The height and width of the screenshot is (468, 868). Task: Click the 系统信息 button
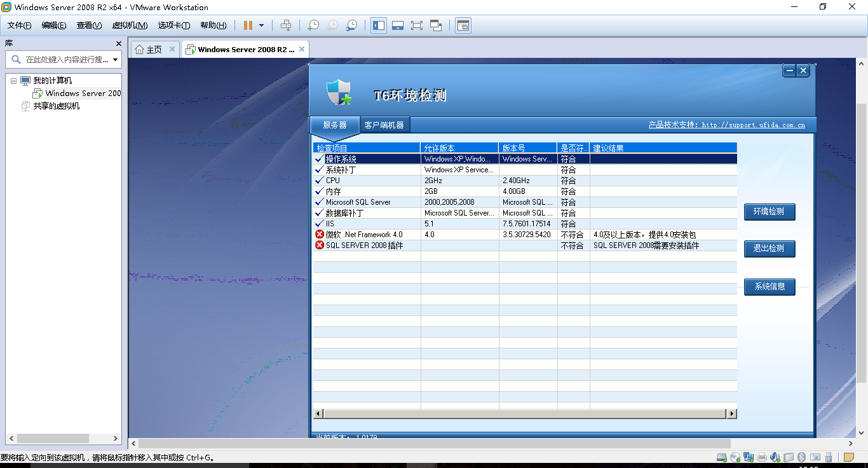pyautogui.click(x=770, y=287)
